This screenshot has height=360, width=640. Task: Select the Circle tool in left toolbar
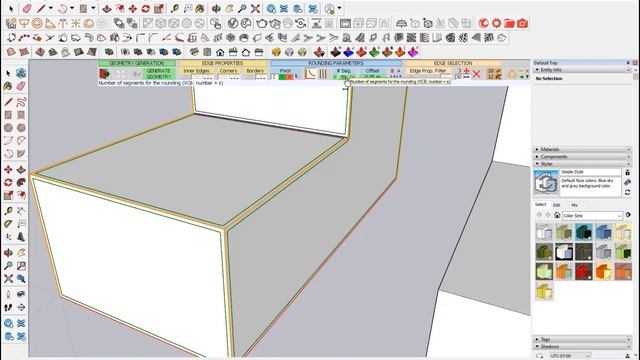point(8,128)
